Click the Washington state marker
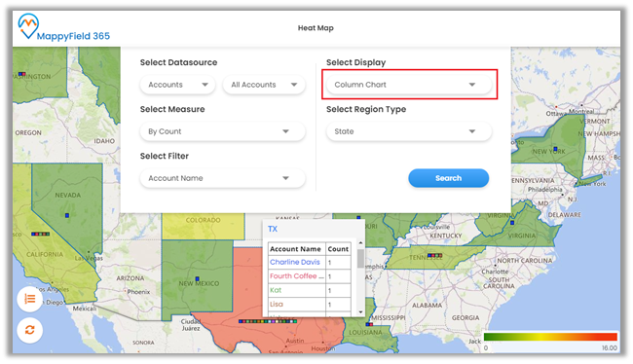The height and width of the screenshot is (364, 633). [x=21, y=74]
